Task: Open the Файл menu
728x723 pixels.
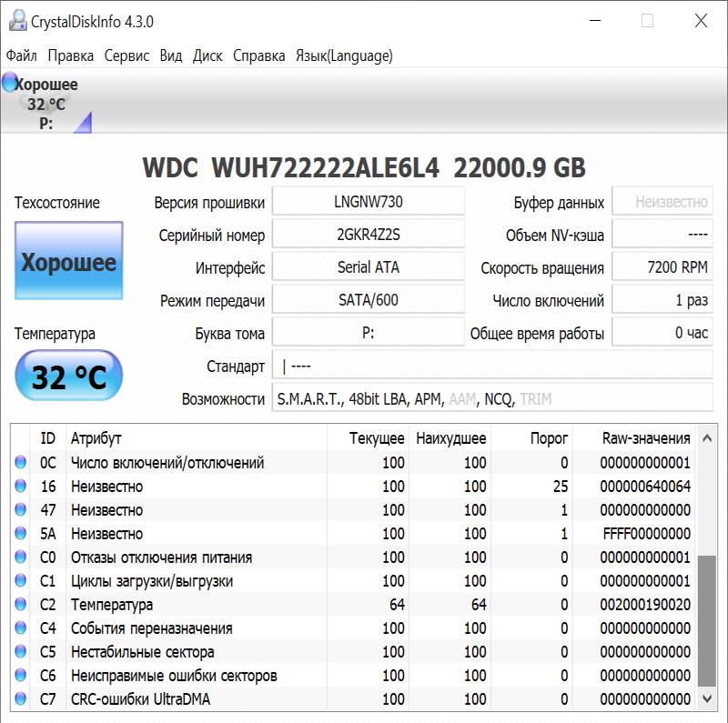Action: pyautogui.click(x=21, y=55)
